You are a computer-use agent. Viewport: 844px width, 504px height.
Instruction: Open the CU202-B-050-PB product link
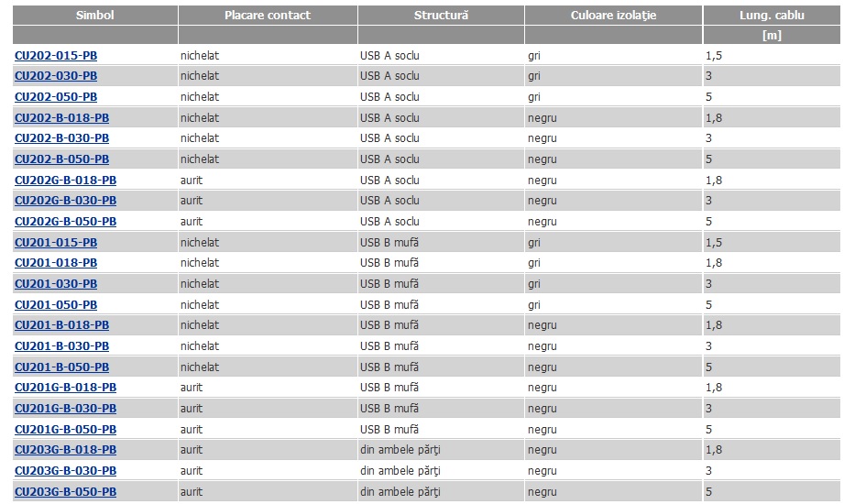62,159
